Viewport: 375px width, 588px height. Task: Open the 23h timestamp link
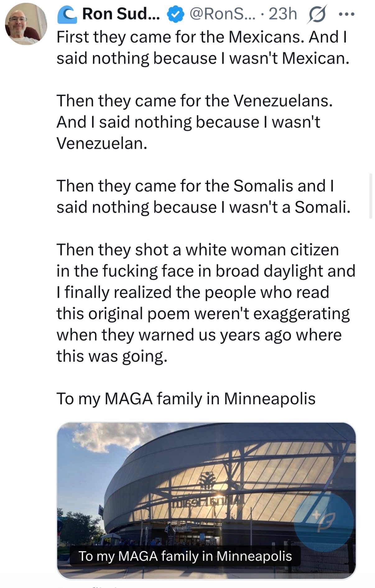[x=283, y=14]
